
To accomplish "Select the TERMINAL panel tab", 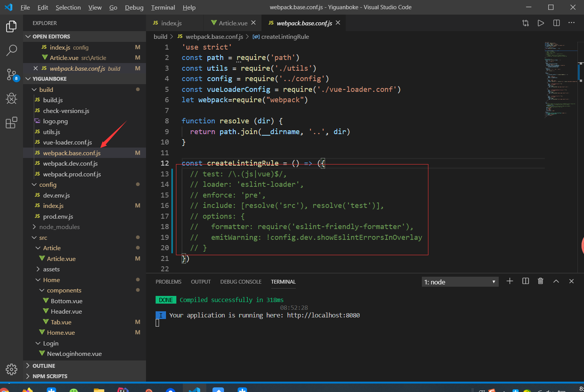I will (x=283, y=282).
